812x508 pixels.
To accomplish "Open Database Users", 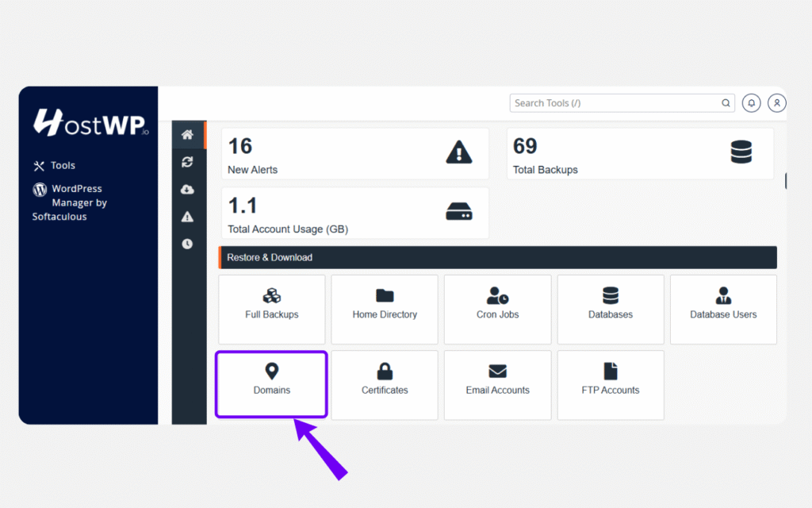I will [722, 309].
